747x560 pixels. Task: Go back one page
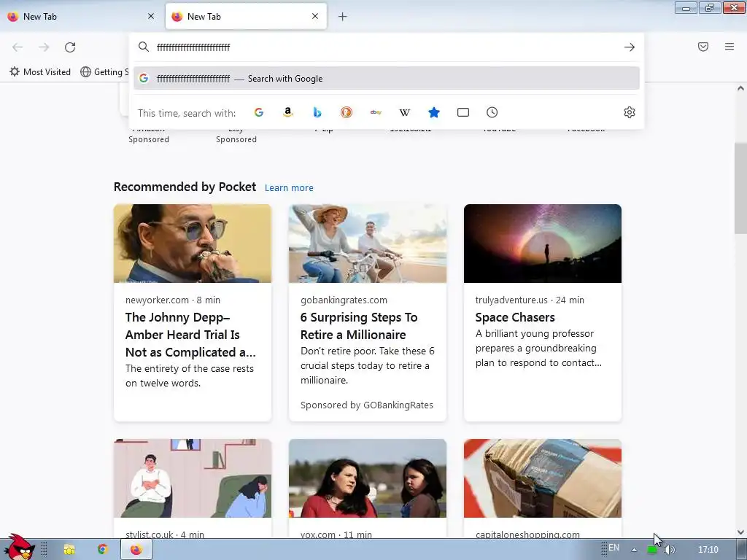[18, 47]
